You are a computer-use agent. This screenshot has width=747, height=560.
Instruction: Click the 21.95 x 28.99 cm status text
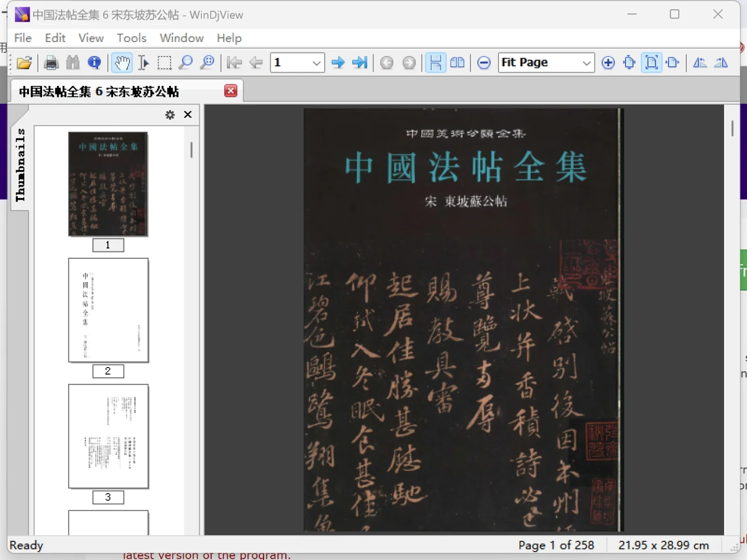click(663, 545)
